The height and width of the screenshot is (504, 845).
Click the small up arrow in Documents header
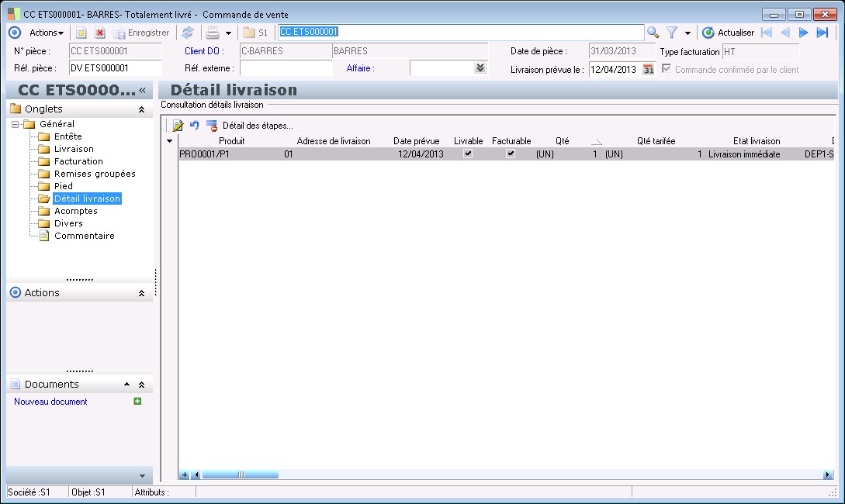coord(126,385)
